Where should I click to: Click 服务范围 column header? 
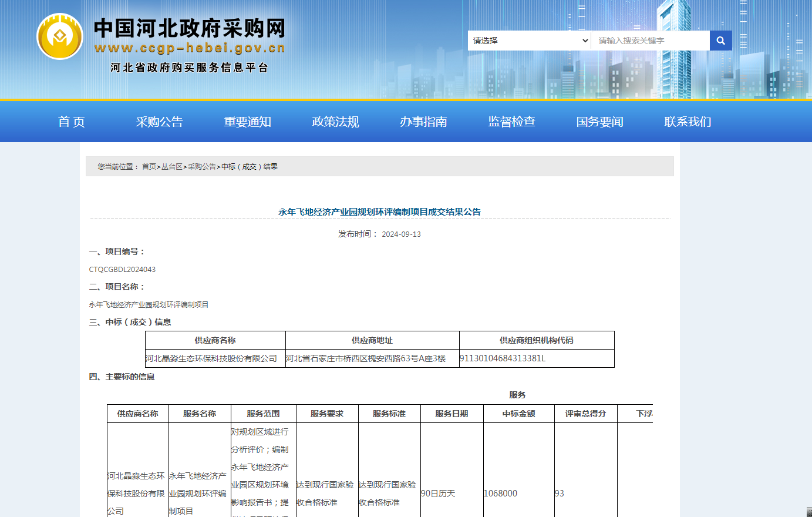[264, 414]
